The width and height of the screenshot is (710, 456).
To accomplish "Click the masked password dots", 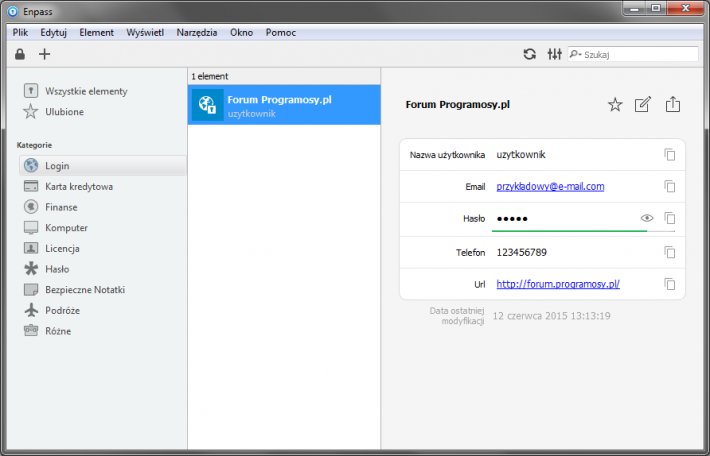I will (x=512, y=219).
